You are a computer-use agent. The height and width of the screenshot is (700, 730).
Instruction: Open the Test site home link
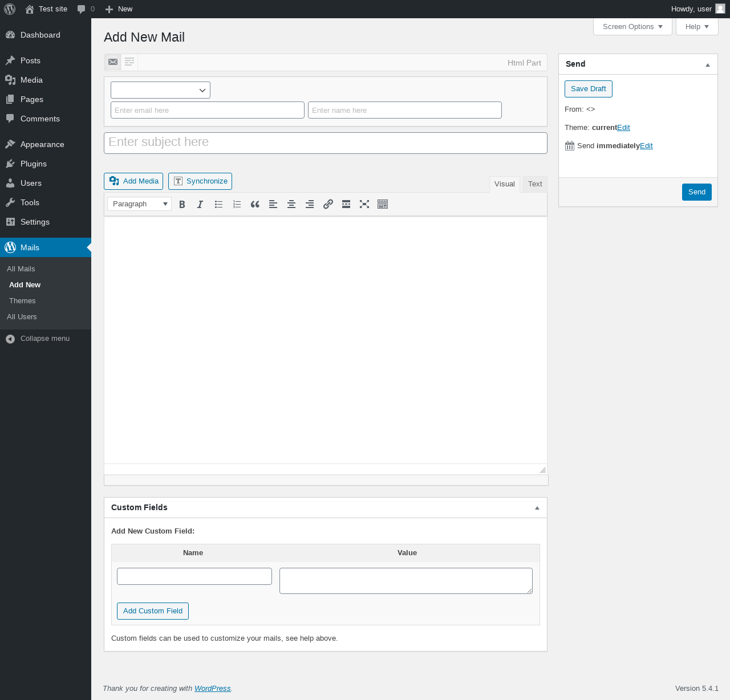point(46,9)
